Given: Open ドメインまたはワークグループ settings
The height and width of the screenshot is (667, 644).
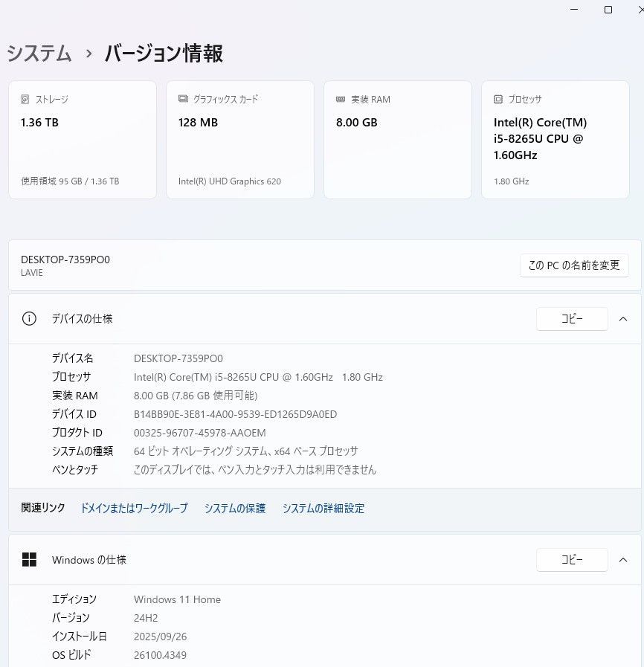Looking at the screenshot, I should click(134, 508).
